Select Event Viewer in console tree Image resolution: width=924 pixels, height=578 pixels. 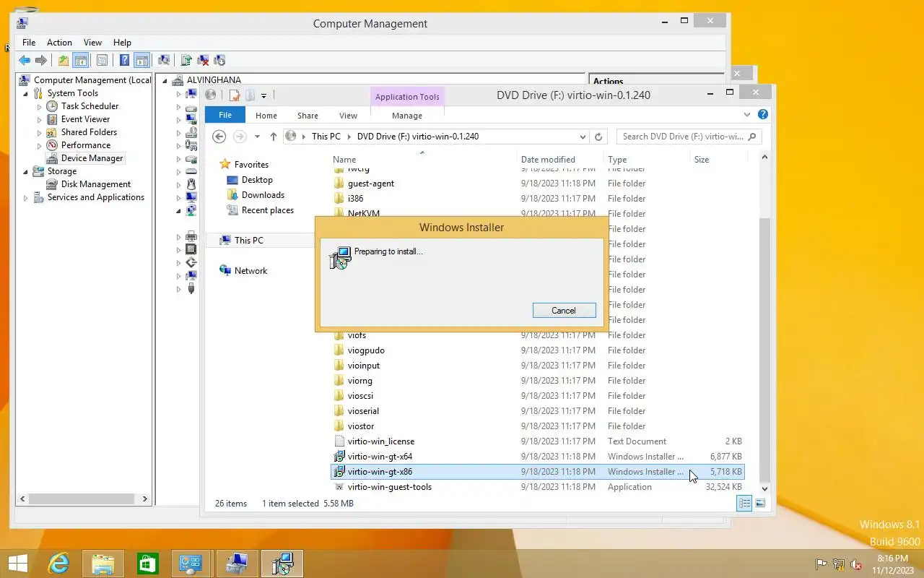[85, 119]
